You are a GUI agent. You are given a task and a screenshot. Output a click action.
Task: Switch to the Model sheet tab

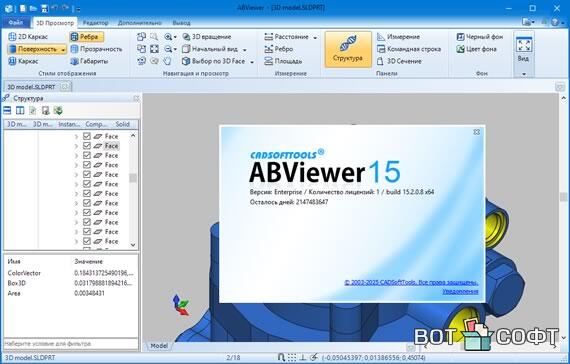pos(159,345)
